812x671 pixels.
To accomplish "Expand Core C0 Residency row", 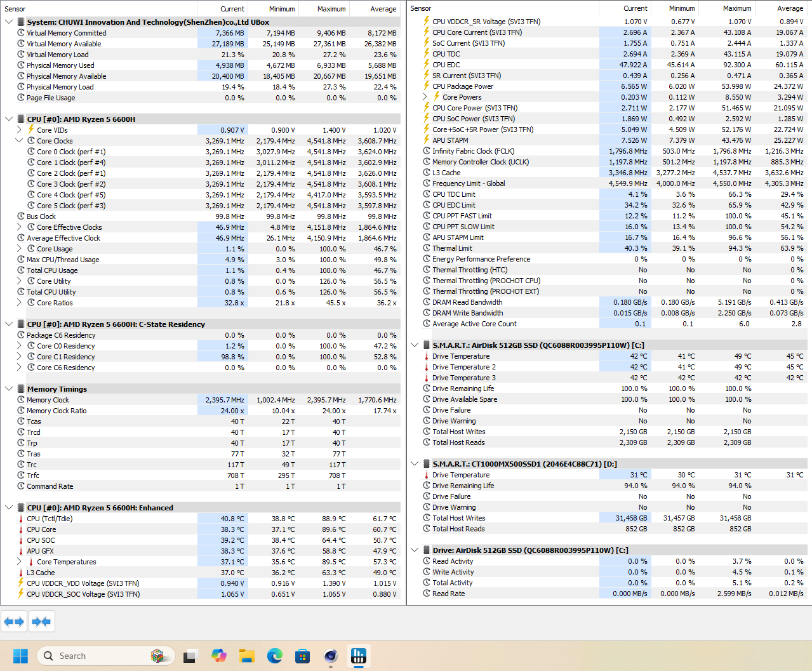I will point(19,346).
